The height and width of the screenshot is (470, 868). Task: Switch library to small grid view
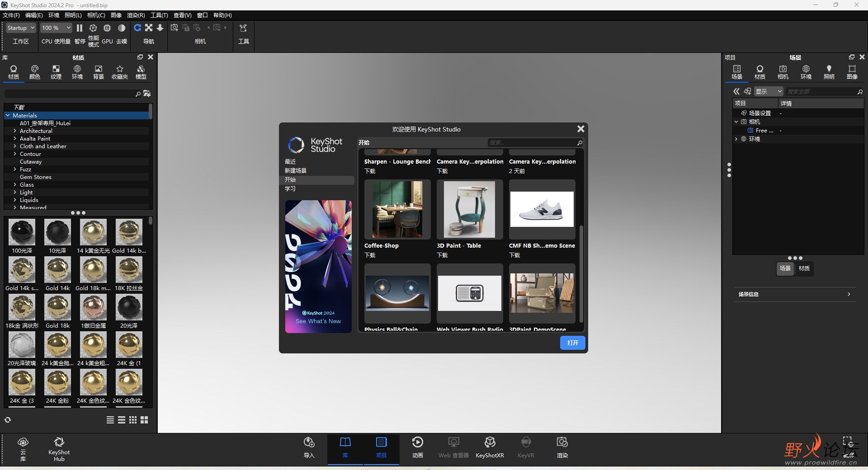coord(133,420)
